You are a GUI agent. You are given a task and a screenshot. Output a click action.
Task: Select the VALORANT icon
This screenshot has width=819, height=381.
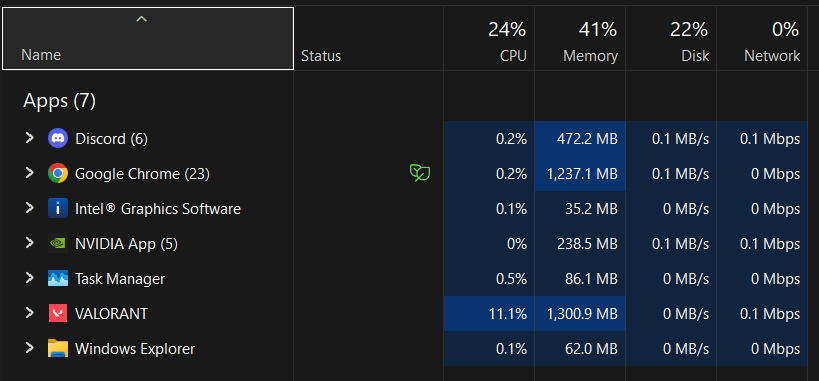click(x=57, y=314)
